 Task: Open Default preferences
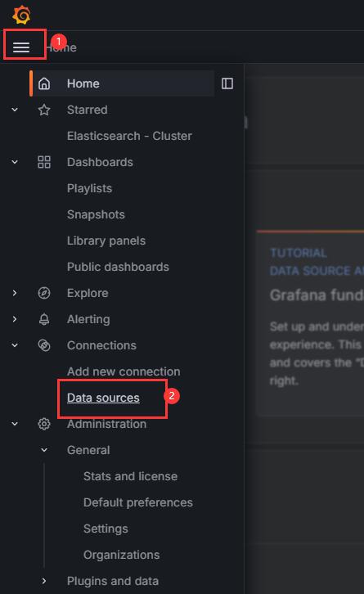[138, 502]
